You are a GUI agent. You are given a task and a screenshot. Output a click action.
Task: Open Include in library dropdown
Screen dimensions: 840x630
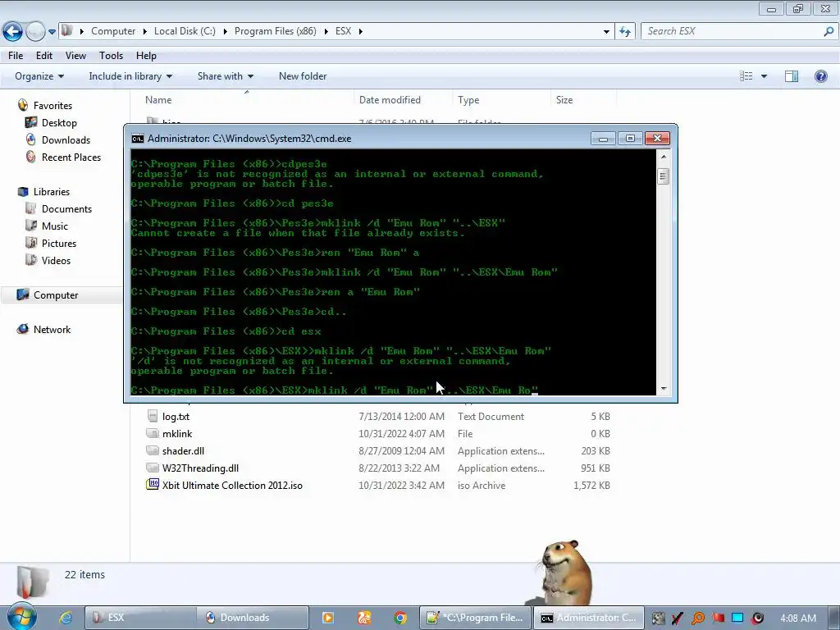(x=130, y=76)
